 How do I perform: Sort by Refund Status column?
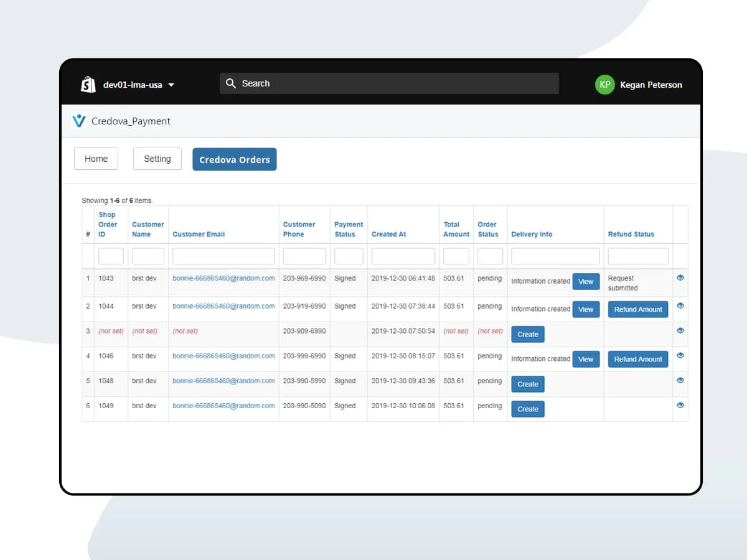point(631,234)
